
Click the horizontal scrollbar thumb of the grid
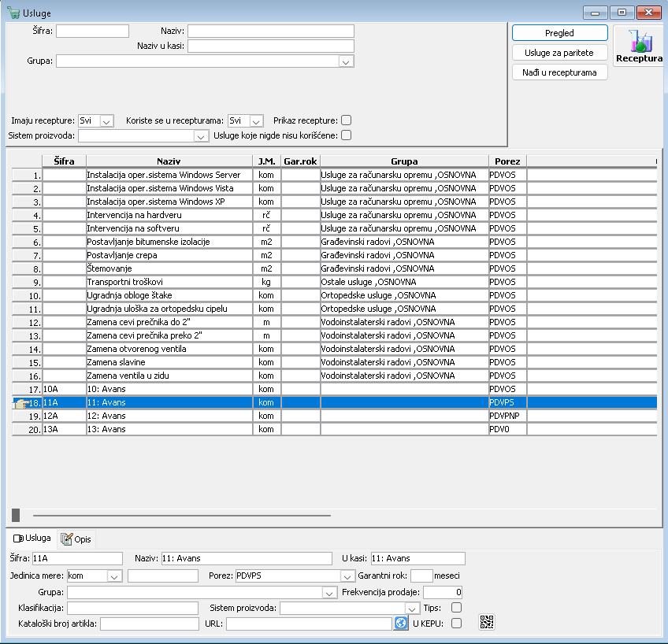tap(16, 515)
